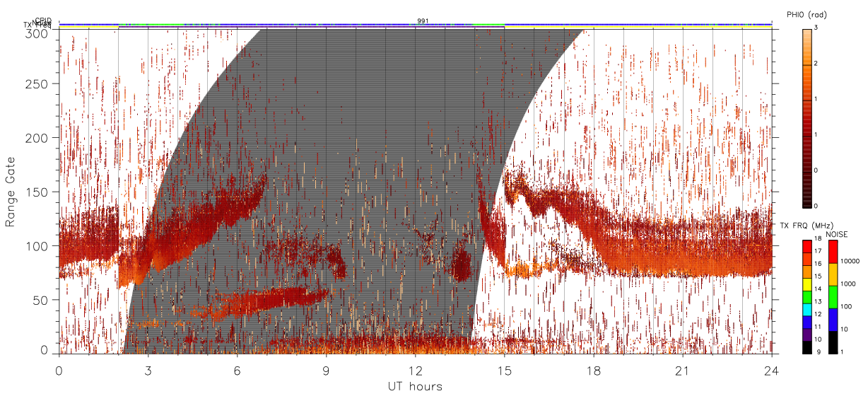Click the "3" label atop the PHI0 colorbar
Screen dimensions: 868x401
[816, 28]
